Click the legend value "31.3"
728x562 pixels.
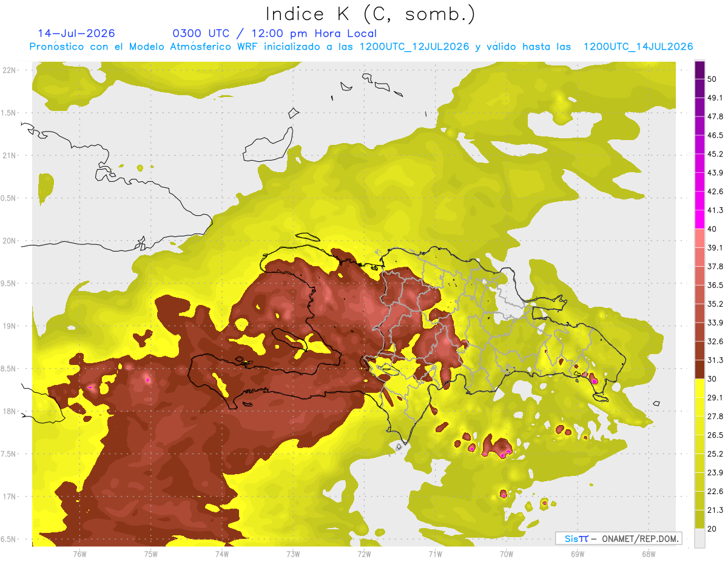click(715, 360)
